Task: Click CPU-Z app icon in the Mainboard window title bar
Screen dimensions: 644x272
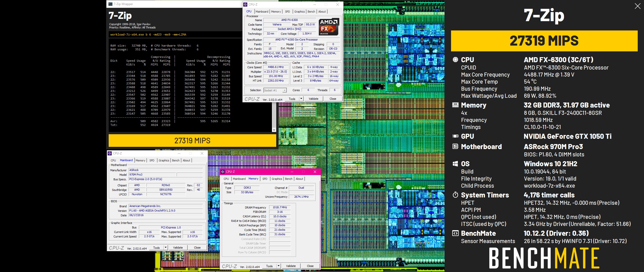Action: (110, 153)
